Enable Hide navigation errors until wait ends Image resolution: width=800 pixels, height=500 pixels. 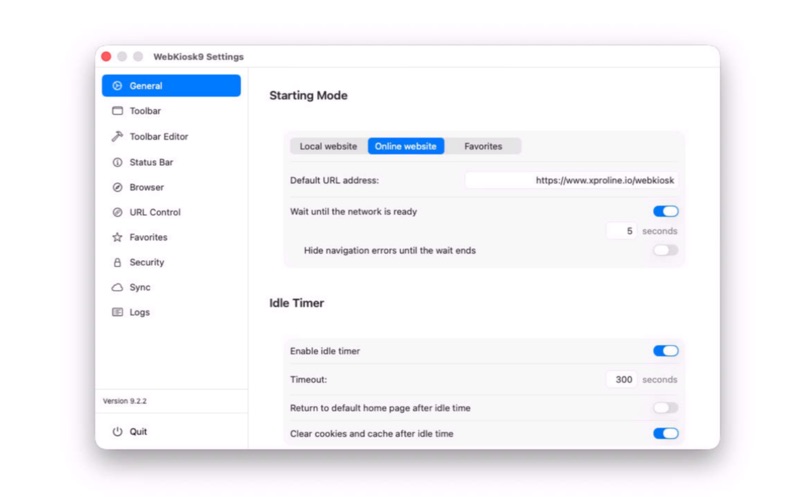665,250
